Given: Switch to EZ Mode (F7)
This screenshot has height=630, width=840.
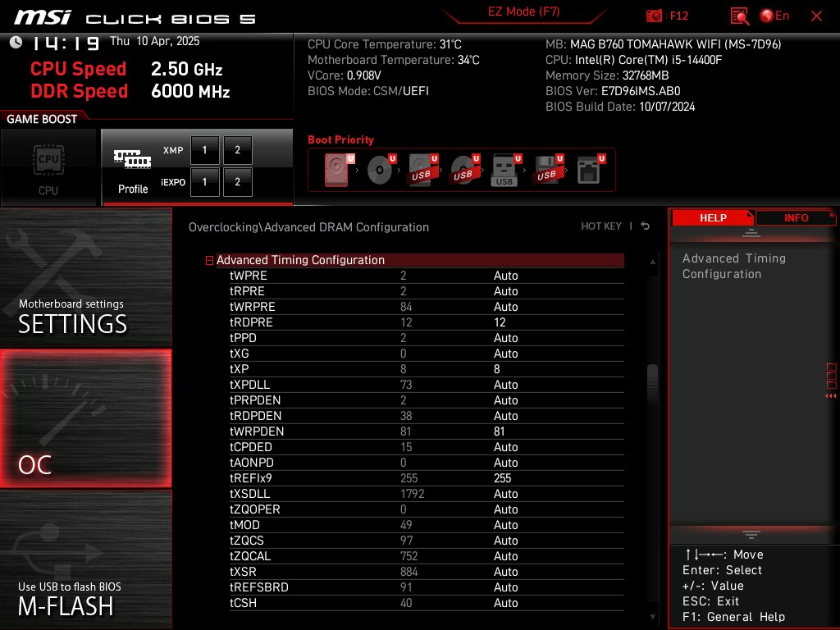Looking at the screenshot, I should coord(523,11).
